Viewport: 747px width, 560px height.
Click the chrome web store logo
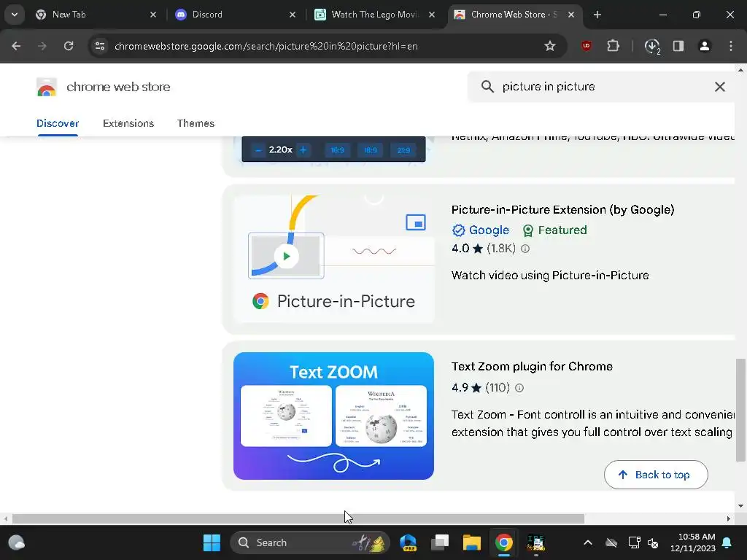[x=104, y=87]
